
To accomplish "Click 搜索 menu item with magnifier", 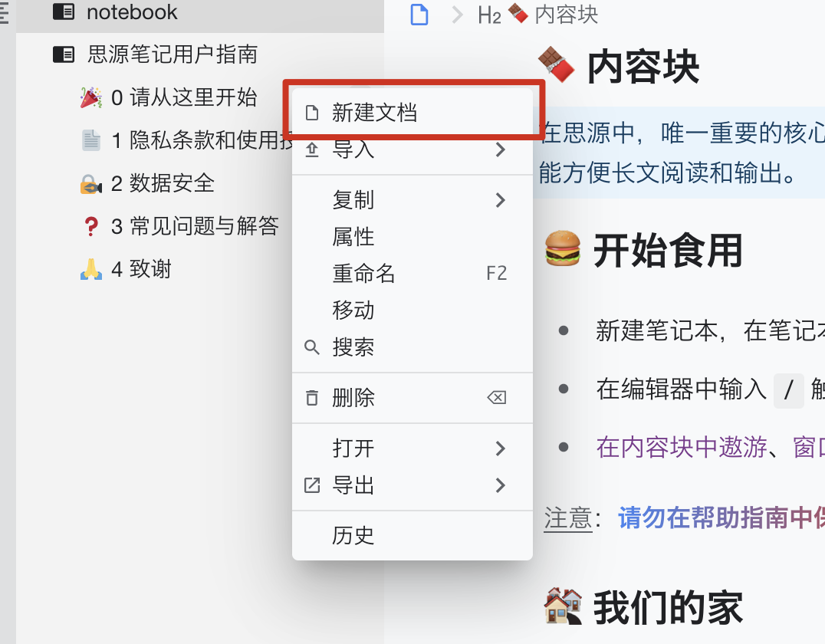I will [x=412, y=347].
